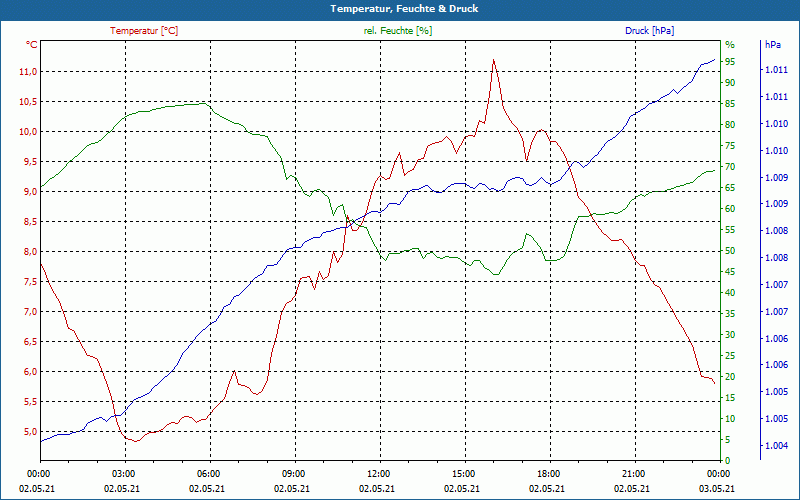
Task: Click the '75' humidity axis value
Action: point(730,146)
